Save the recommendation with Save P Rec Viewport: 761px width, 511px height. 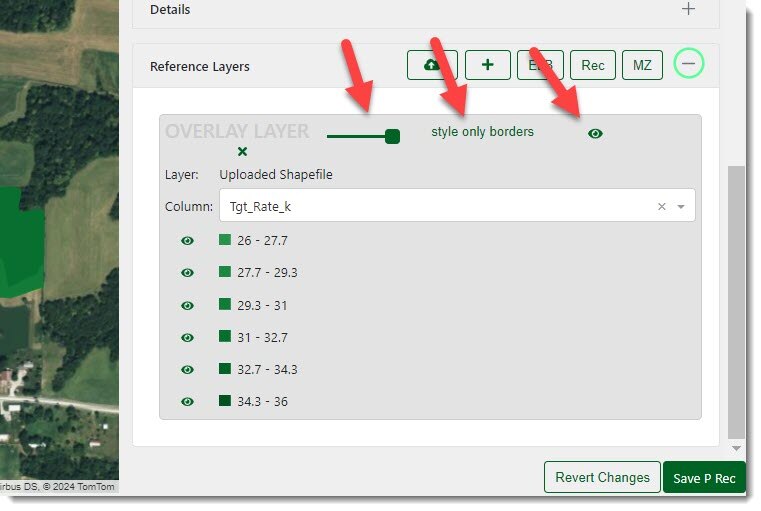704,478
